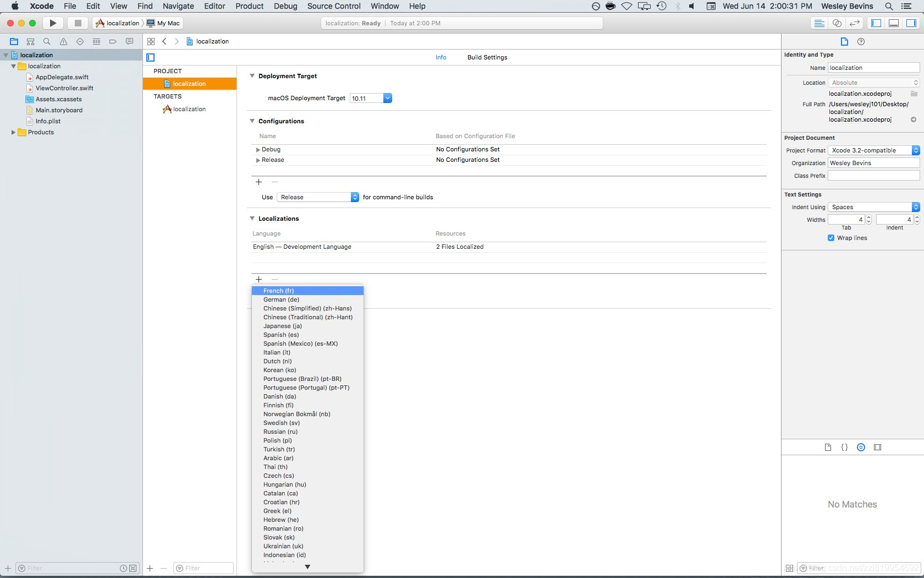Image resolution: width=924 pixels, height=578 pixels.
Task: Toggle the Debug area
Action: point(894,23)
